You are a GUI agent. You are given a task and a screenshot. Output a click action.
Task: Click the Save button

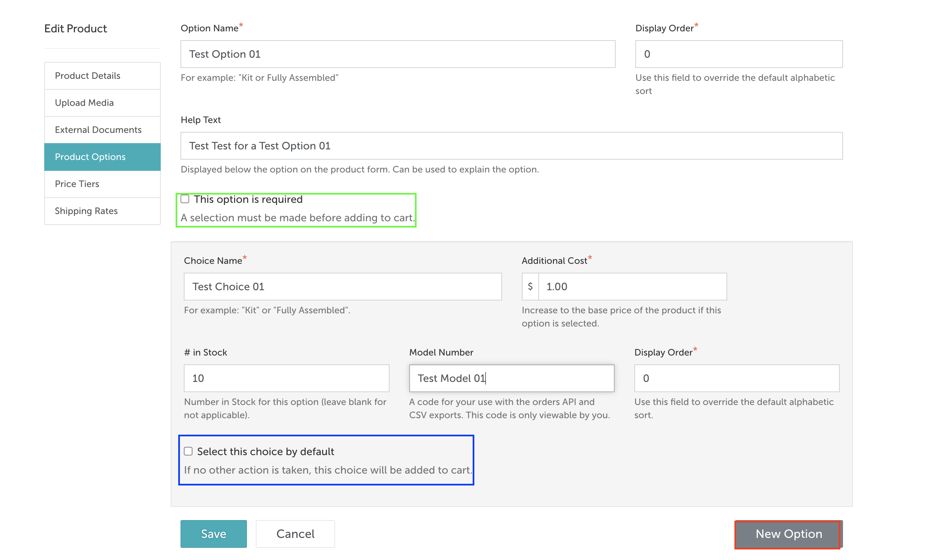tap(213, 534)
